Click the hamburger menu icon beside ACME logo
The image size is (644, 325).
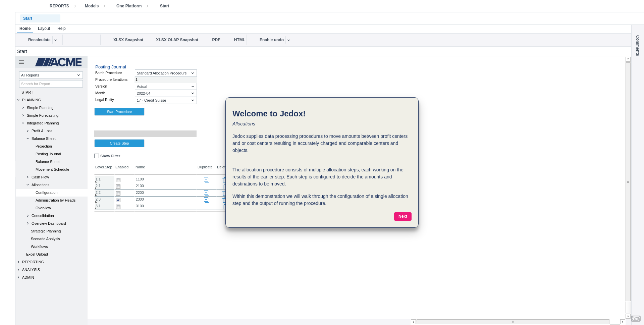coord(21,62)
